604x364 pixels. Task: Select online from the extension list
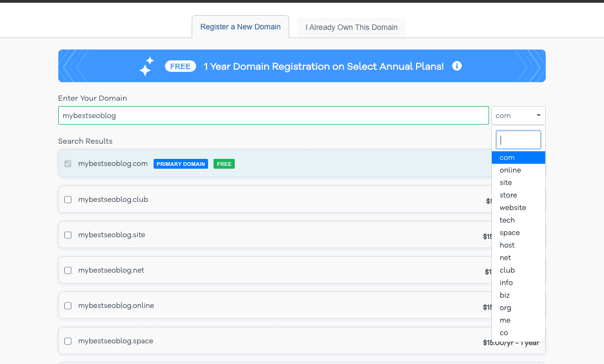(x=518, y=170)
